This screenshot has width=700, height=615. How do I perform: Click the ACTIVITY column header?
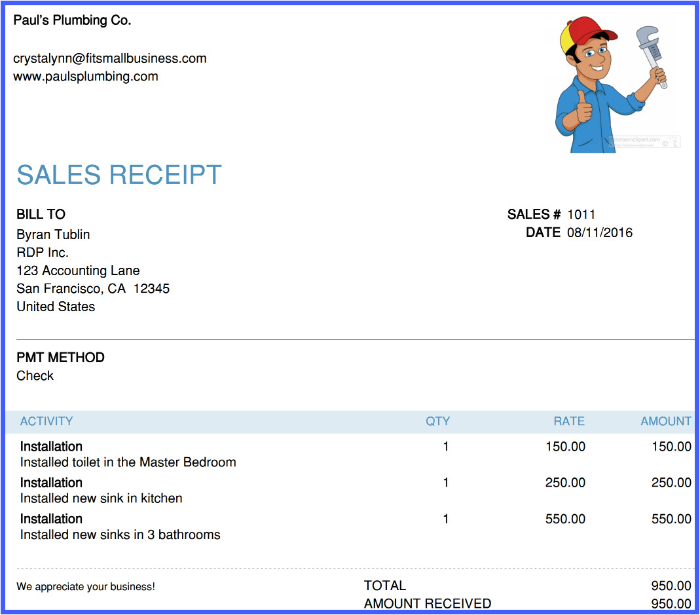[46, 421]
